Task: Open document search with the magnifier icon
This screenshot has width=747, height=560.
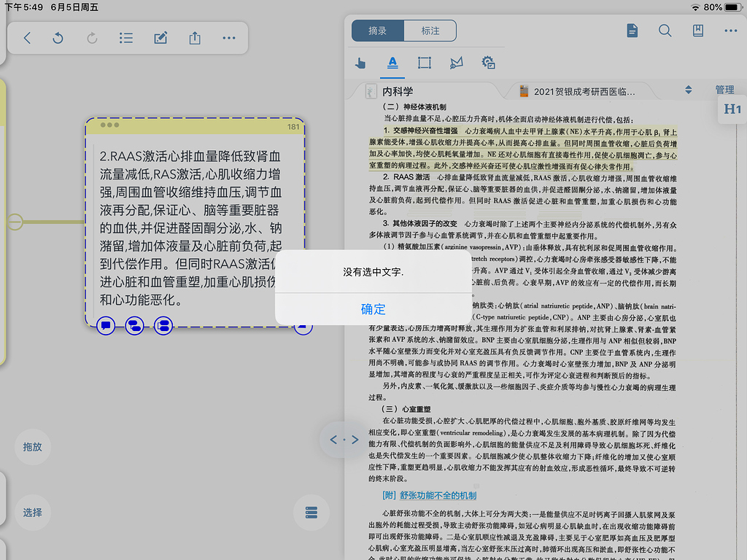Action: pos(664,31)
